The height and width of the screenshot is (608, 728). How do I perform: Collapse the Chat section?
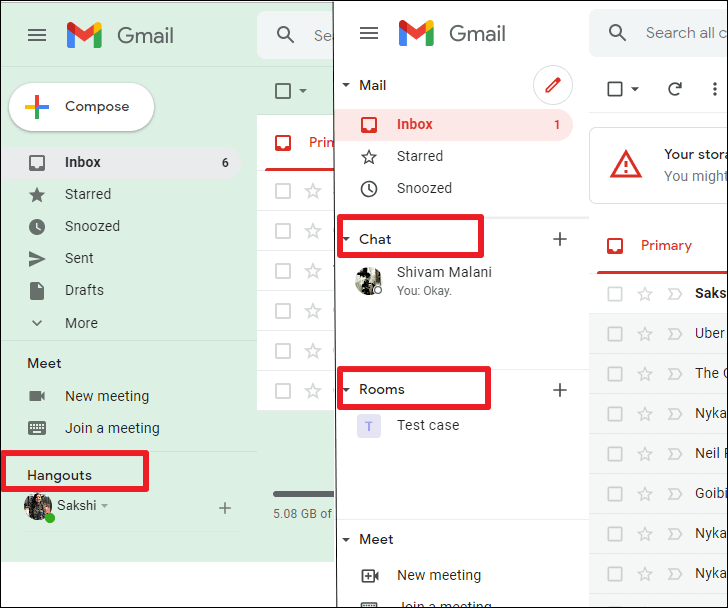click(x=346, y=239)
